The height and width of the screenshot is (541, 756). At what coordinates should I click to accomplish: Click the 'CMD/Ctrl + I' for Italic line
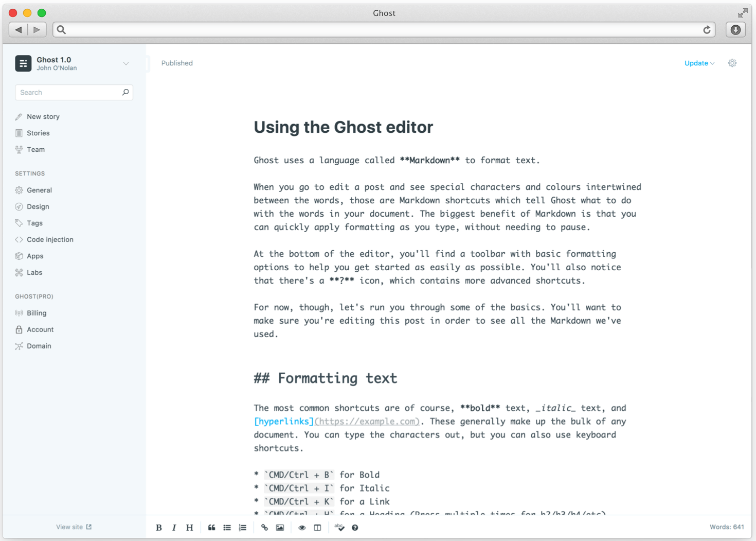(x=322, y=488)
